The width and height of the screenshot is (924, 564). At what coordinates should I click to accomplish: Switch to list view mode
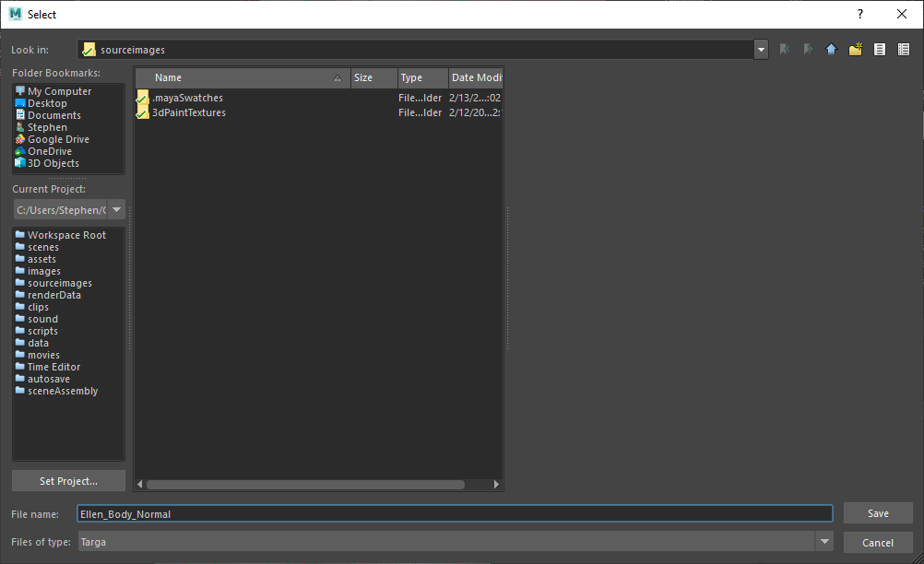[879, 50]
